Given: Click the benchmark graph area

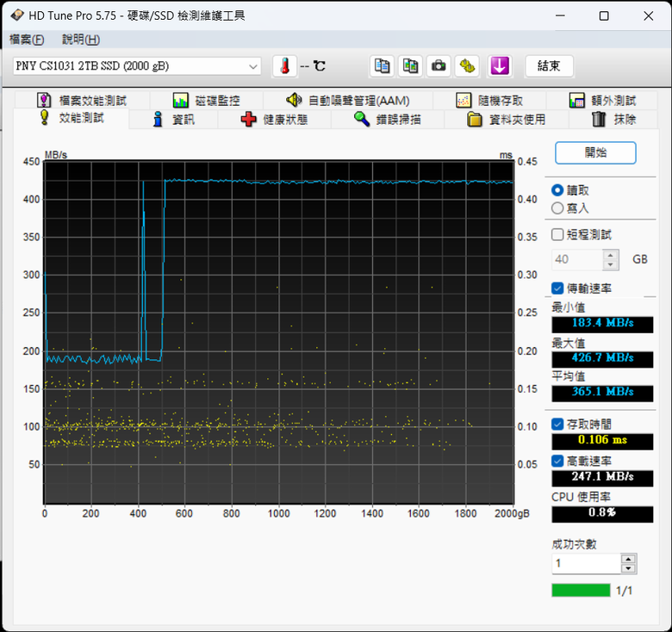Looking at the screenshot, I should tap(279, 332).
